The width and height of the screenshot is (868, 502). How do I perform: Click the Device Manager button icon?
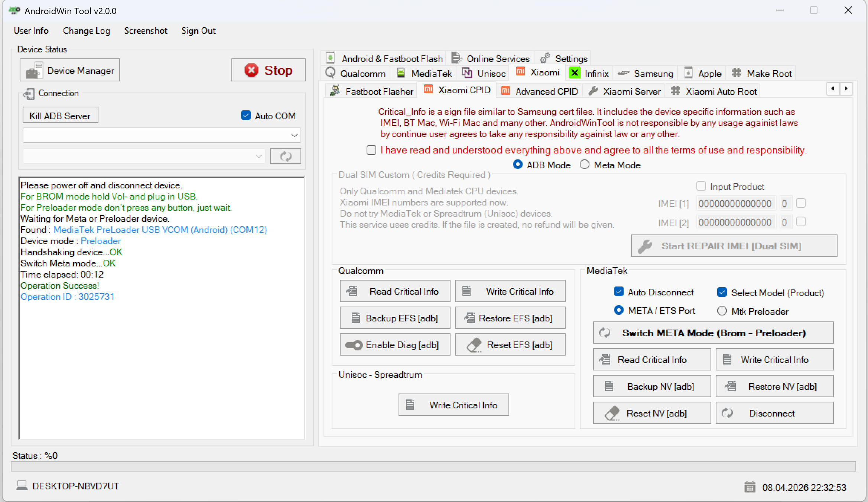click(33, 70)
